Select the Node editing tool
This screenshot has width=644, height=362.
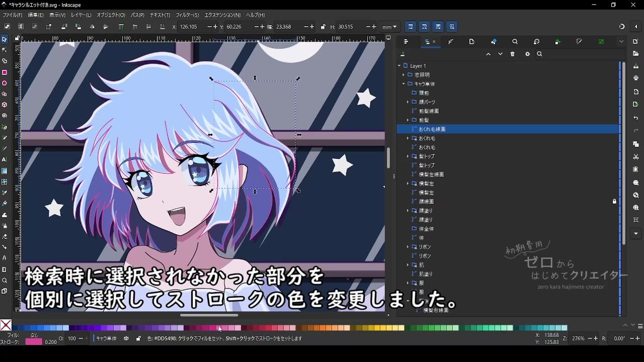click(5, 50)
